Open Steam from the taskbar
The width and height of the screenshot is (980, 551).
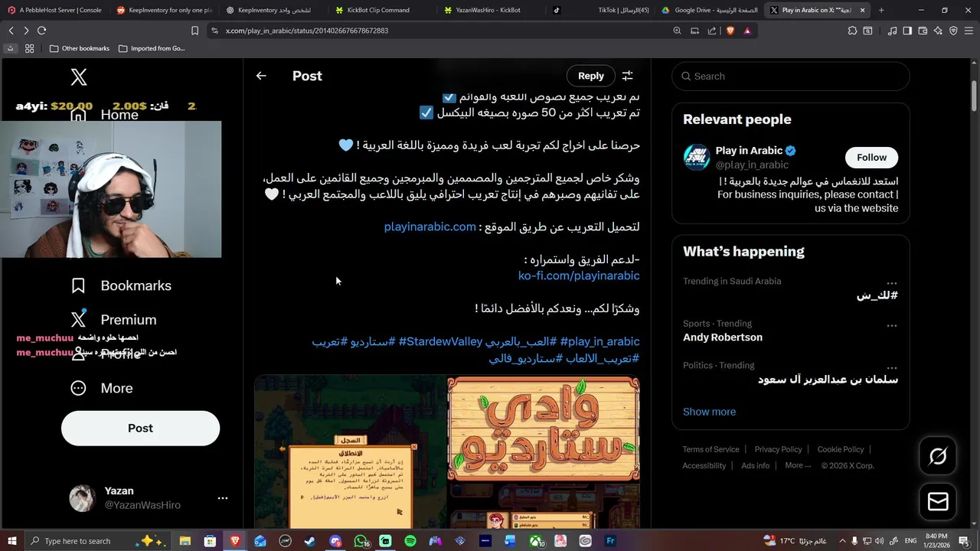[310, 541]
